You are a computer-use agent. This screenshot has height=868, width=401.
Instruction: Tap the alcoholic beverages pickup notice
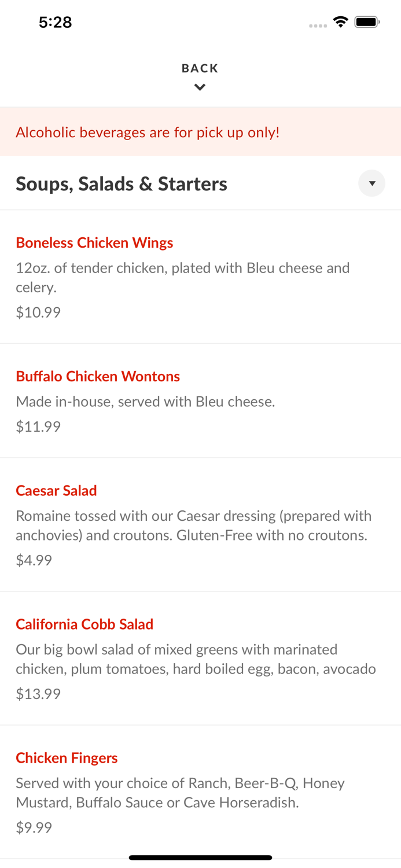click(x=148, y=133)
